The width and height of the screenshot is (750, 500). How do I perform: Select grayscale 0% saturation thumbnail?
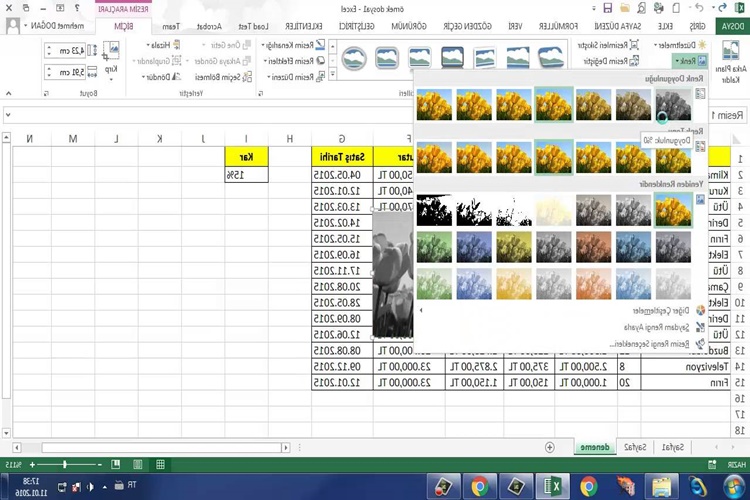(x=673, y=105)
